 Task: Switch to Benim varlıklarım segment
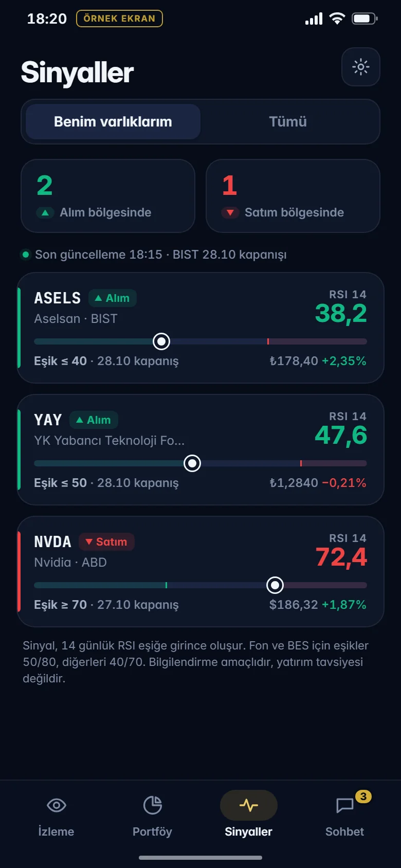[113, 122]
